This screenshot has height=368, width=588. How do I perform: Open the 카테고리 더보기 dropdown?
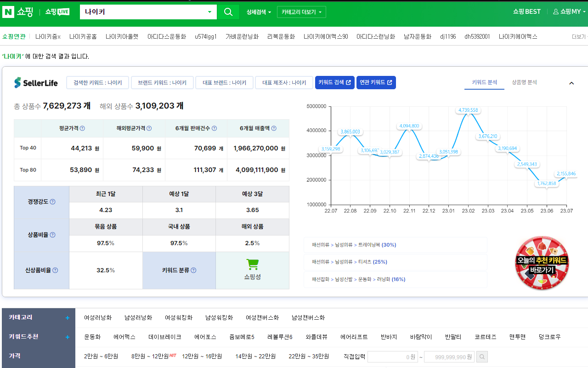tap(301, 12)
